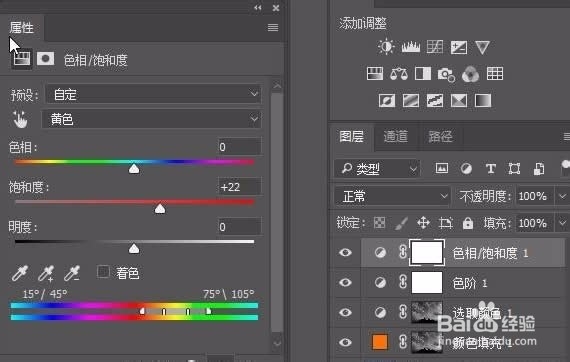The image size is (570, 362).
Task: Hide the 色相/饱和度 1 layer
Action: tap(345, 252)
